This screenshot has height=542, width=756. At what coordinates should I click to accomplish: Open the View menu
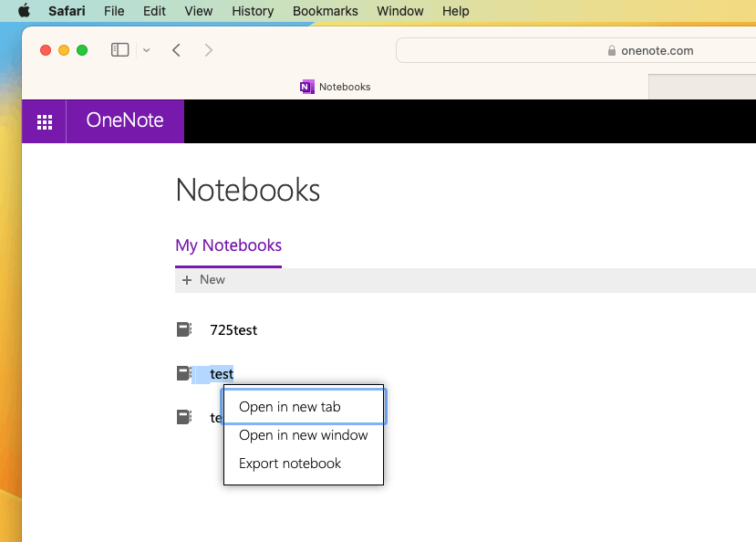pyautogui.click(x=198, y=11)
